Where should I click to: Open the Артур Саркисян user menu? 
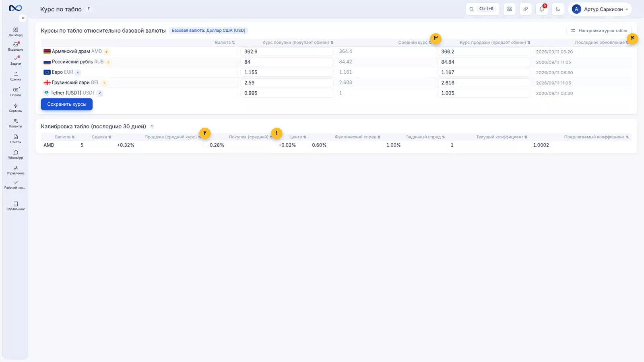point(600,9)
